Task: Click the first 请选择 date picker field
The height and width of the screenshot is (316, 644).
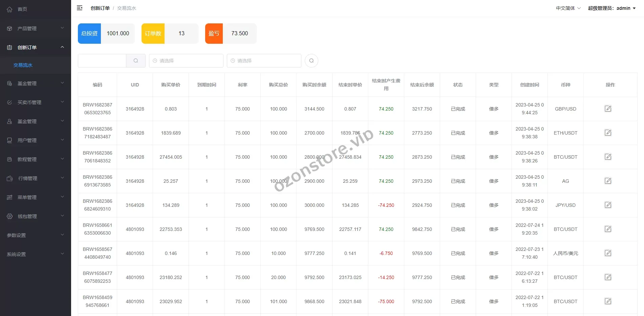Action: click(x=186, y=61)
